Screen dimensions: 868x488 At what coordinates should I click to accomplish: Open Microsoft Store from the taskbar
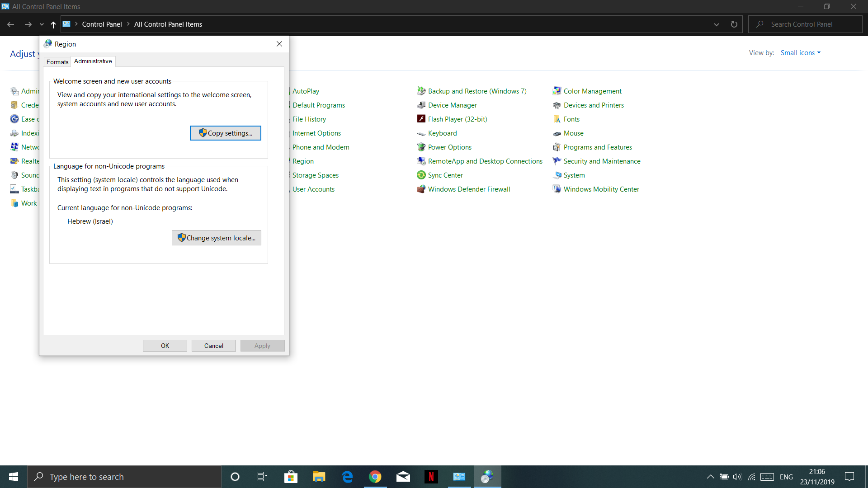pos(291,477)
